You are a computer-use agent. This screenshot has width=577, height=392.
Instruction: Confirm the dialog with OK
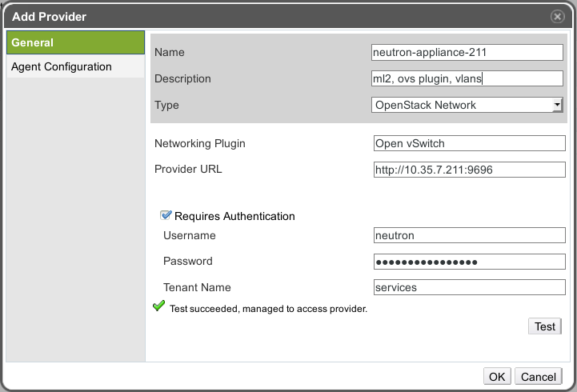[497, 377]
